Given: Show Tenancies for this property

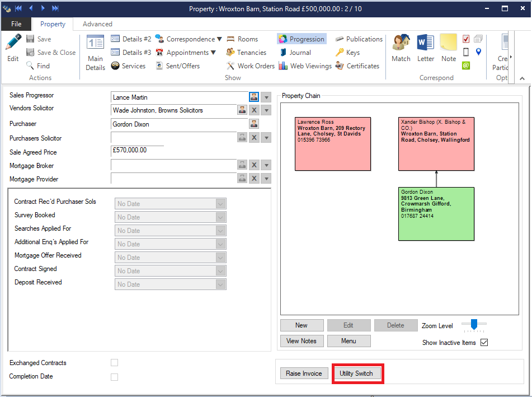Looking at the screenshot, I should [x=246, y=52].
